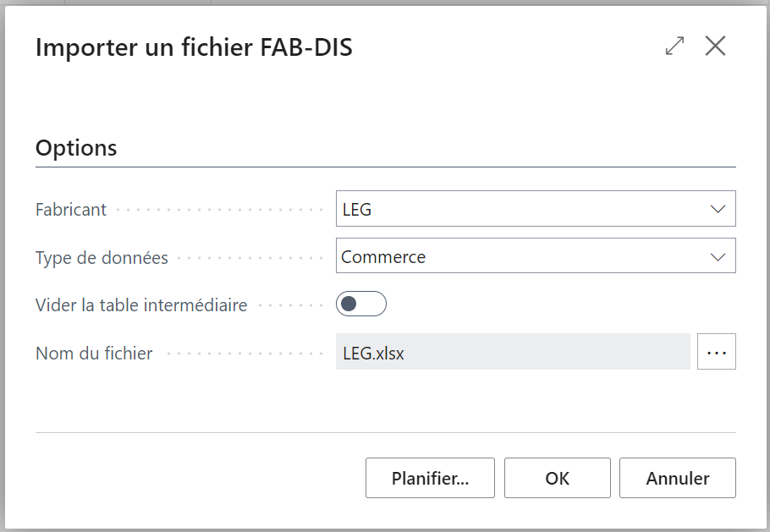Viewport: 770px width, 532px height.
Task: Collapse the Options section heading
Action: point(76,148)
